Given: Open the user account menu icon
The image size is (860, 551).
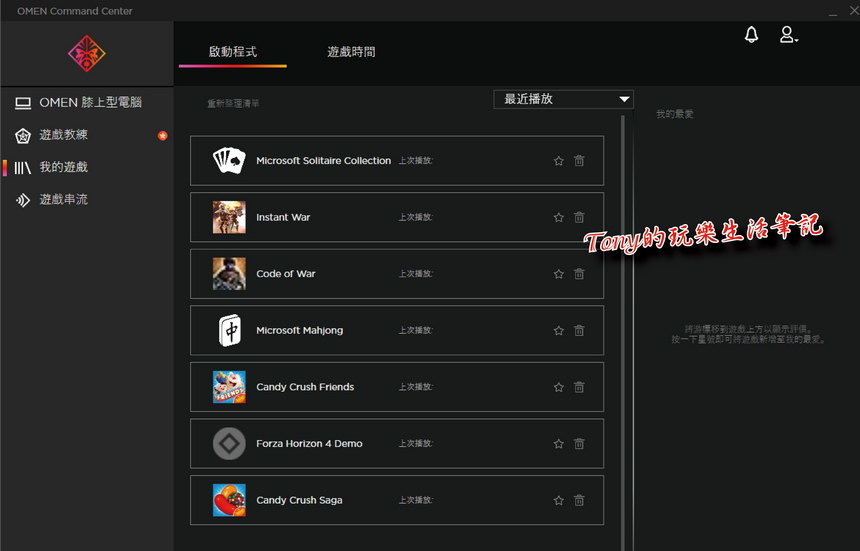Looking at the screenshot, I should pyautogui.click(x=788, y=35).
